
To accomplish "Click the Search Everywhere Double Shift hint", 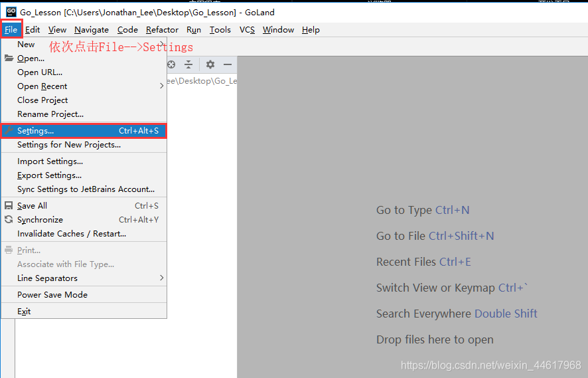I will point(457,314).
